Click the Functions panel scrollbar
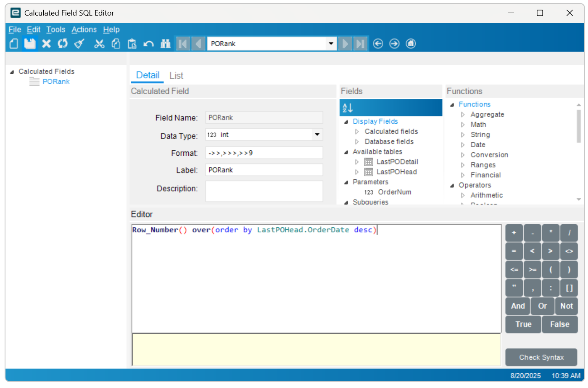Screen dimensions: 588x388 click(x=579, y=126)
